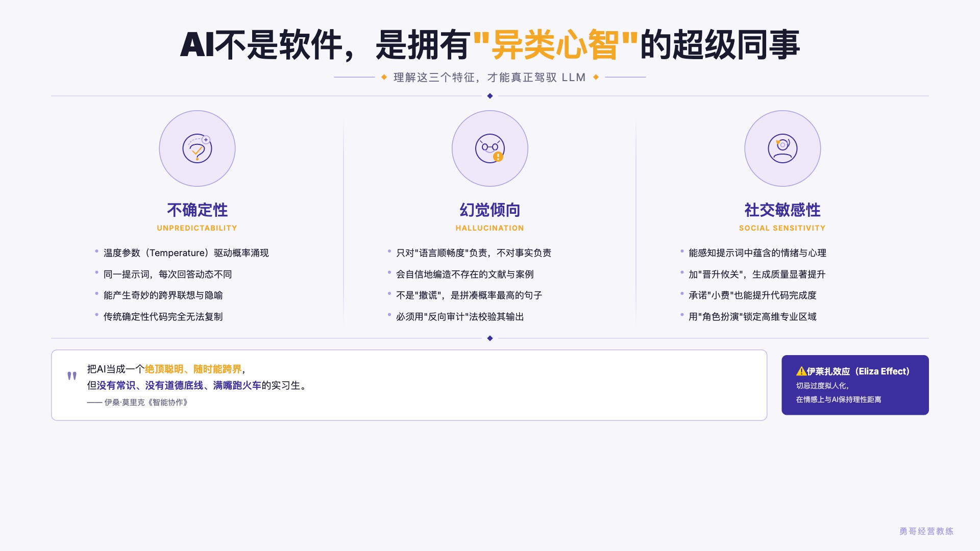Viewport: 980px width, 551px height.
Task: Click bullet 能感知提示词中蕴含的情绪与心理
Action: [x=757, y=253]
